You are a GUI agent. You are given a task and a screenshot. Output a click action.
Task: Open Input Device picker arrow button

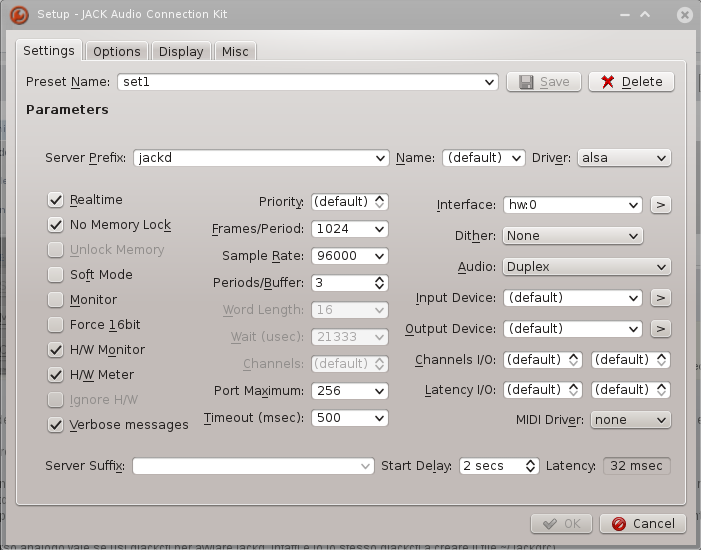coord(661,298)
